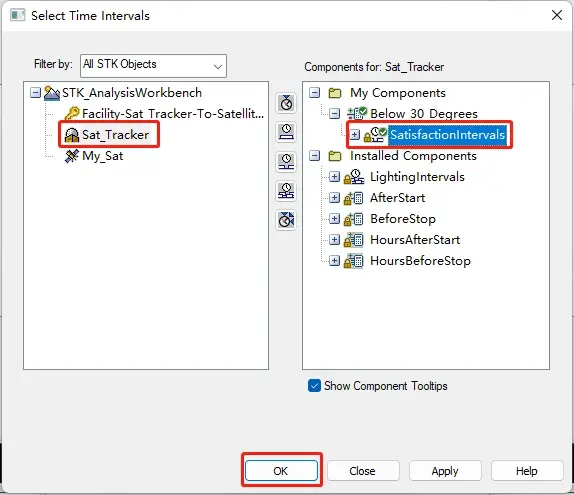Image resolution: width=574 pixels, height=495 pixels.
Task: Collapse the Below_30_Degrees node
Action: click(x=334, y=114)
